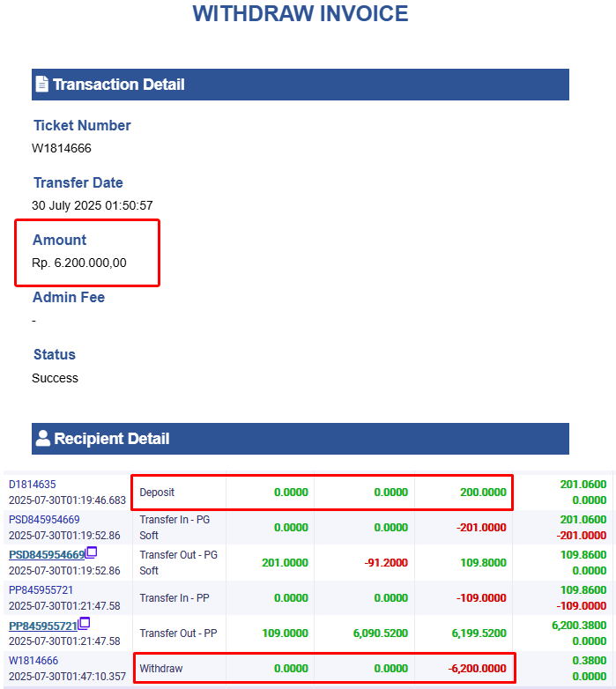Click the dash value under Admin Fee
The image size is (616, 689).
(x=33, y=321)
